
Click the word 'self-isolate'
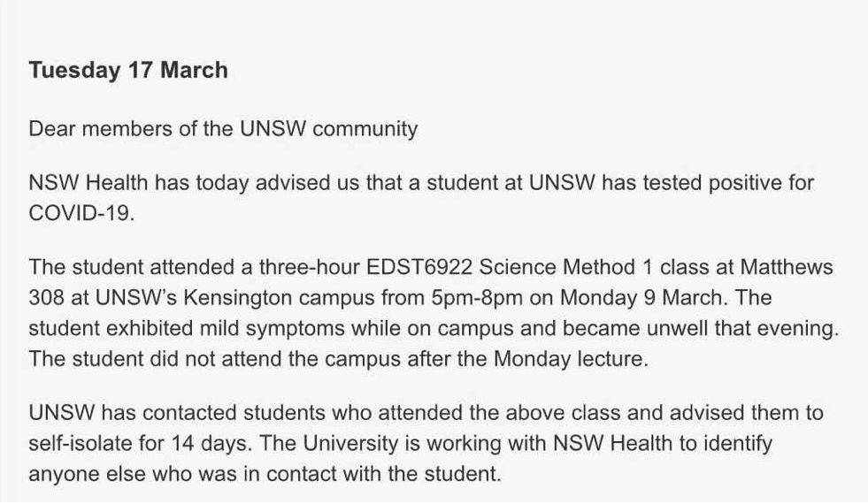click(81, 443)
